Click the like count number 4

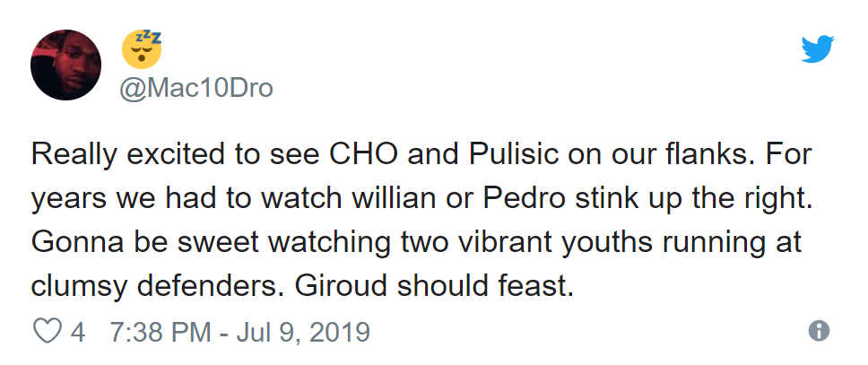click(x=78, y=331)
